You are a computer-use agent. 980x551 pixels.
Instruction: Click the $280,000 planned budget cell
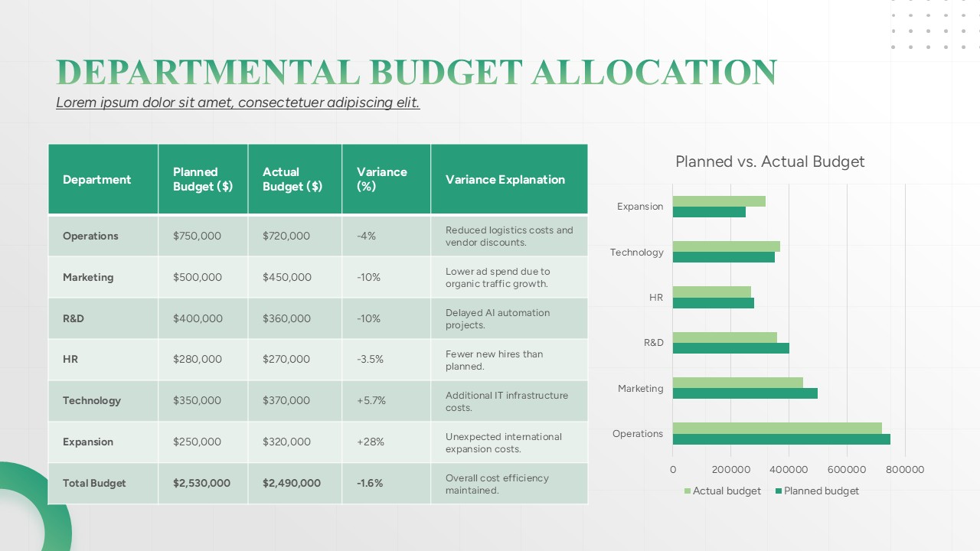point(203,360)
